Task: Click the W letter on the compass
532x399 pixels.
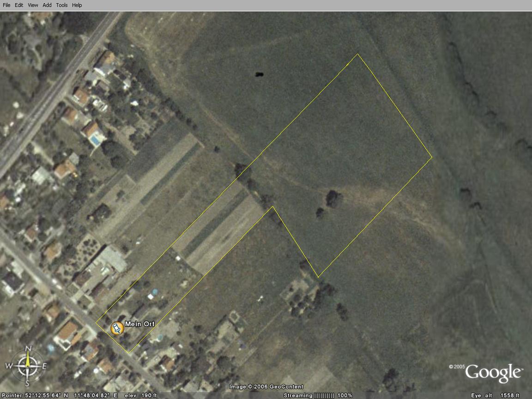Action: click(9, 366)
